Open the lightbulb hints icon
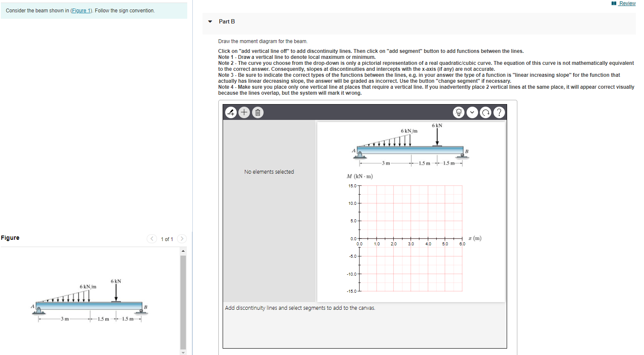Screen dimensions: 644x355 (458, 112)
